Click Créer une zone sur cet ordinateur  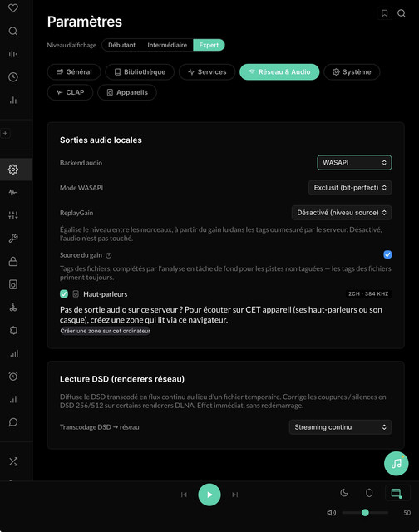pos(106,331)
